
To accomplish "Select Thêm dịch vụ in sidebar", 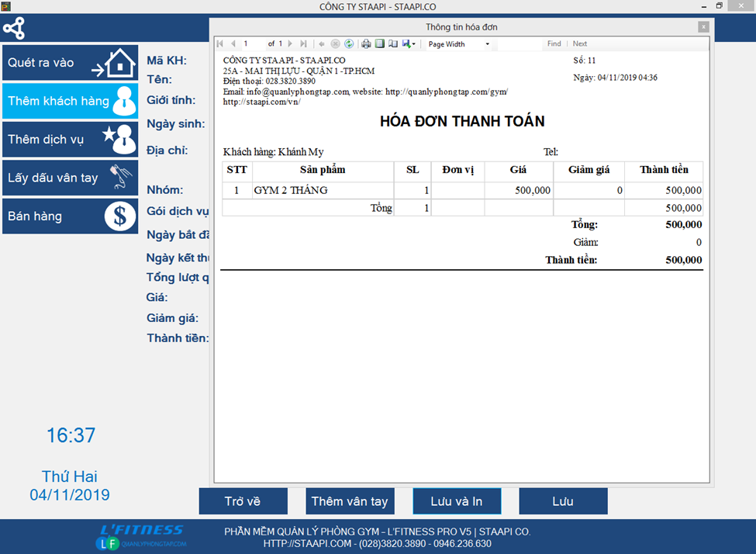I will [70, 140].
